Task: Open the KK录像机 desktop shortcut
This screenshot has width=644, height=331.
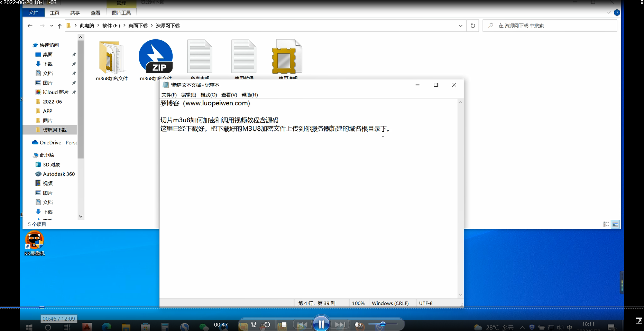Action: pyautogui.click(x=34, y=240)
